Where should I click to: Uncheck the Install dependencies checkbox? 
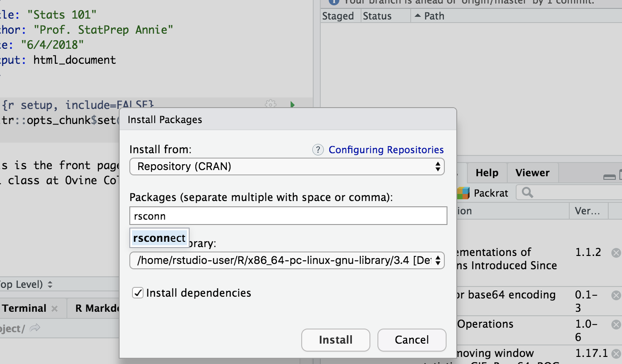138,293
